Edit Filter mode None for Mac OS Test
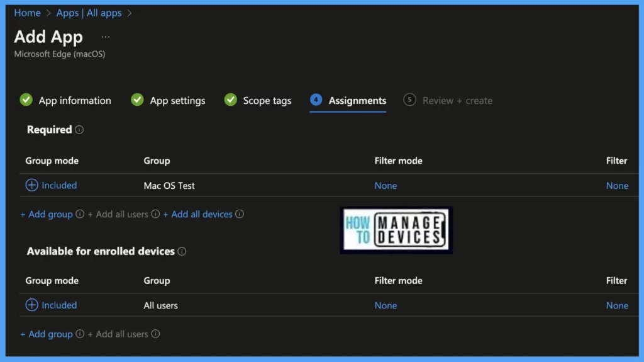This screenshot has width=644, height=362. pos(386,186)
